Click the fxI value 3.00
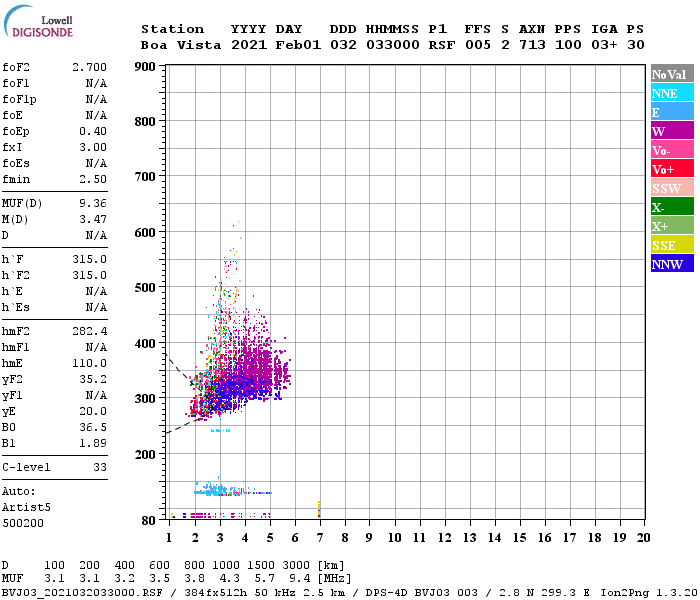The image size is (700, 600). click(93, 147)
